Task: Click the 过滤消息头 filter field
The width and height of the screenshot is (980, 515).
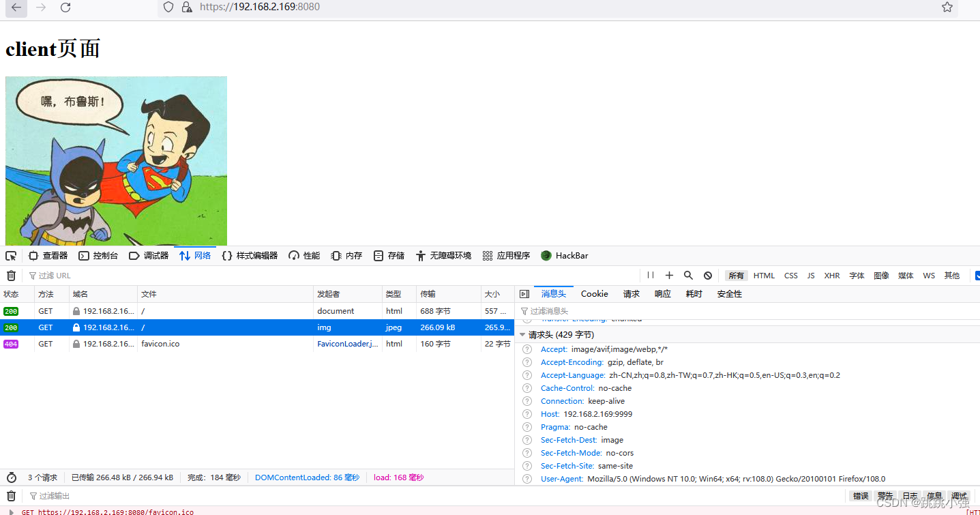Action: tap(747, 311)
